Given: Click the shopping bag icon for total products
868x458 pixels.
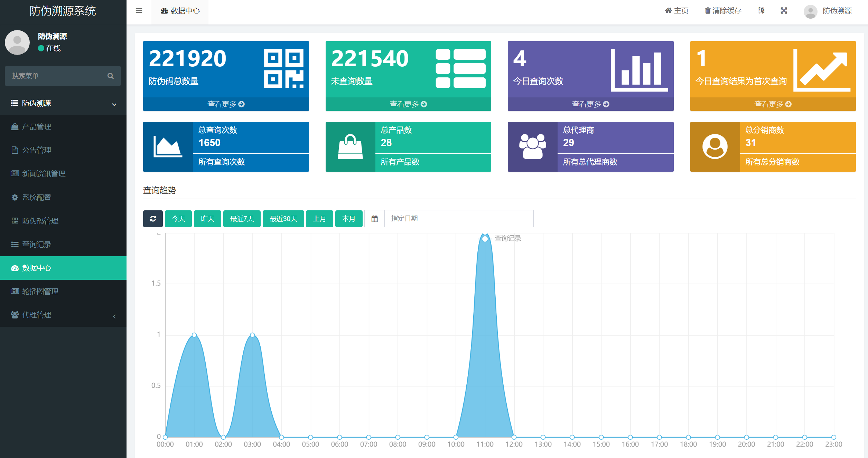Looking at the screenshot, I should 350,147.
